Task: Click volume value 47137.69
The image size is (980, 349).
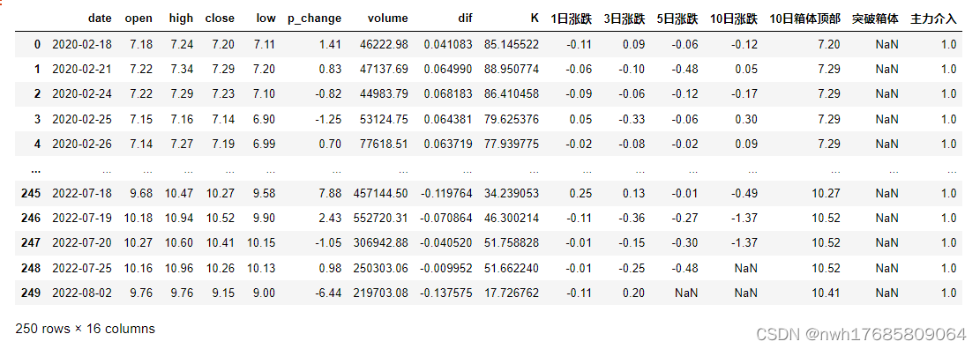Action: click(385, 69)
